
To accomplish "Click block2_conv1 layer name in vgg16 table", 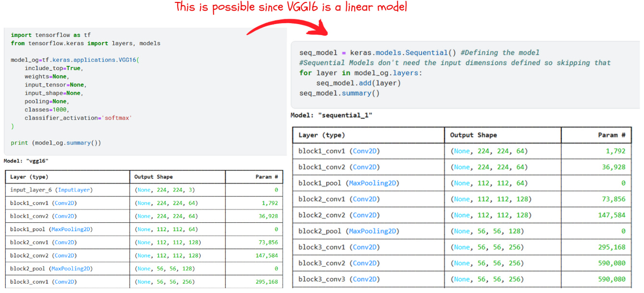I will click(43, 243).
